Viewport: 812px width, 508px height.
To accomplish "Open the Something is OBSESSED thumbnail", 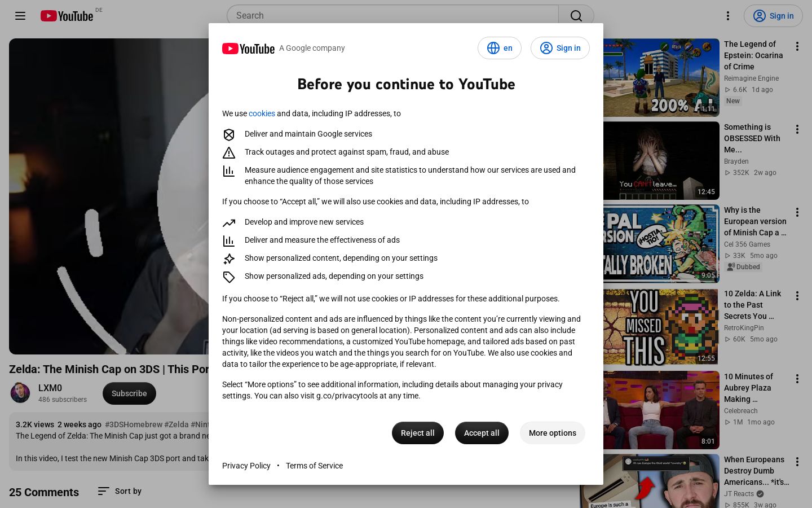I will pyautogui.click(x=661, y=161).
